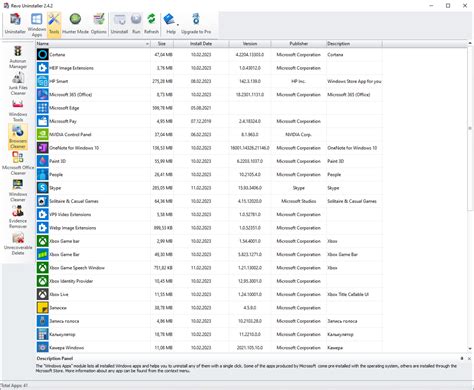This screenshot has height=390, width=474.
Task: Click the NVIDIA Corp. publisher cell
Action: [299, 134]
